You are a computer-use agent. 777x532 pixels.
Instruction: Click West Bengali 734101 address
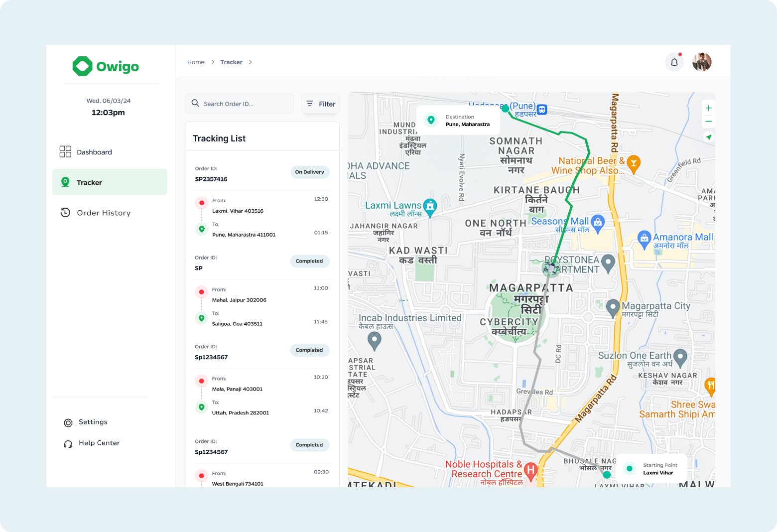[x=238, y=484]
